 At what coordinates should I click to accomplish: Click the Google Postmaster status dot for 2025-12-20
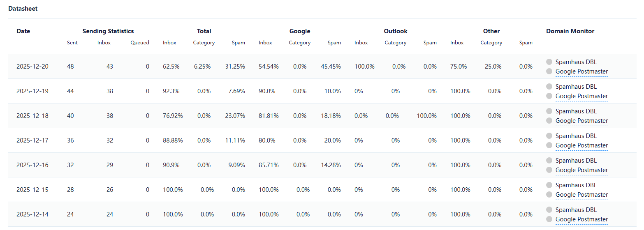click(x=549, y=71)
